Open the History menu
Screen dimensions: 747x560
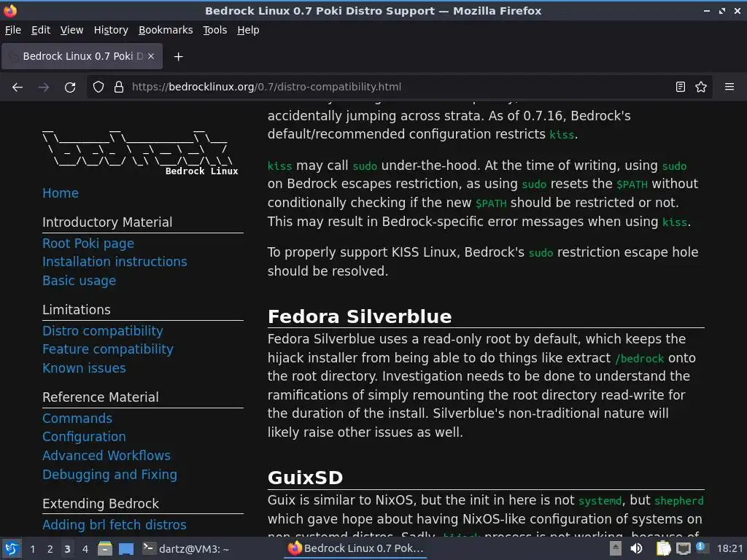111,30
